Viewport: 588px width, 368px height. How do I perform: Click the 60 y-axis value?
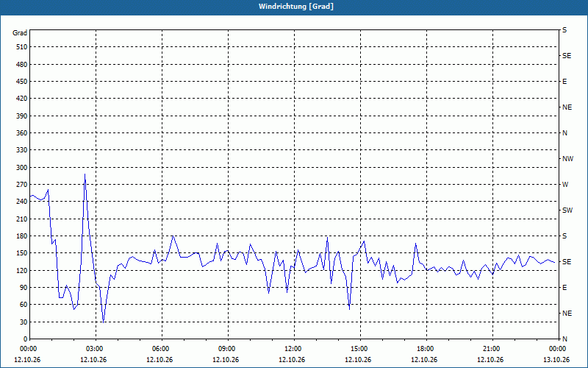point(24,304)
